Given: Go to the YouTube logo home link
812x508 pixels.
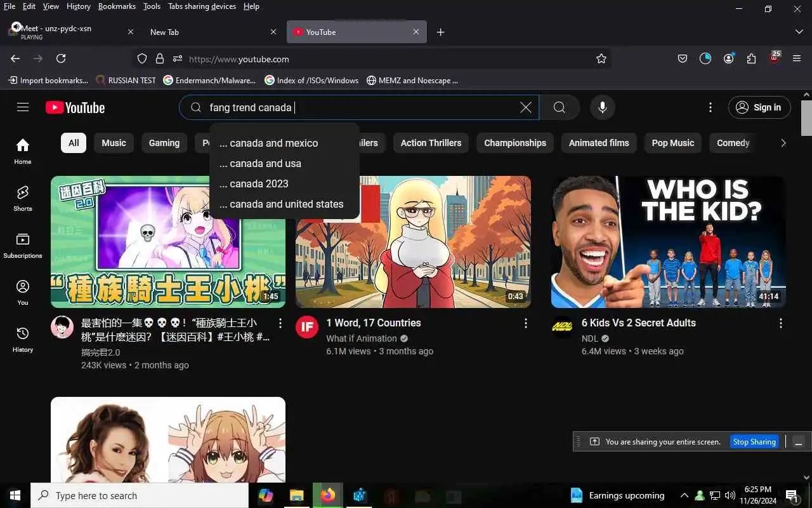Looking at the screenshot, I should pos(75,107).
